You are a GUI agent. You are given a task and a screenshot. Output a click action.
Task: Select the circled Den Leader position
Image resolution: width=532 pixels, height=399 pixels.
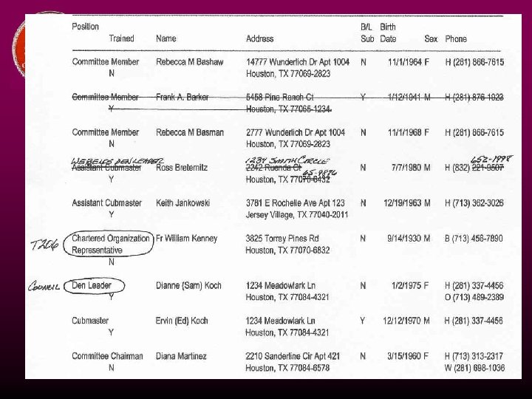click(x=95, y=286)
